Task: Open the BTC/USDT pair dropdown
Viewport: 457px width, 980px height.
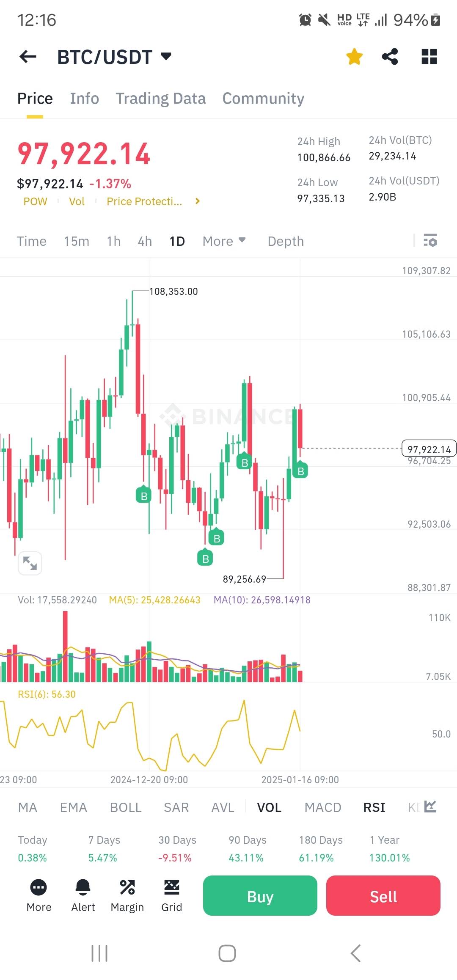Action: [166, 56]
